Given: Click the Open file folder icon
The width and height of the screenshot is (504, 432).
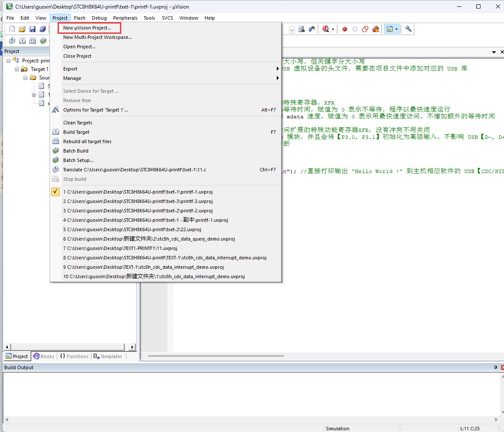Looking at the screenshot, I should pos(22,29).
